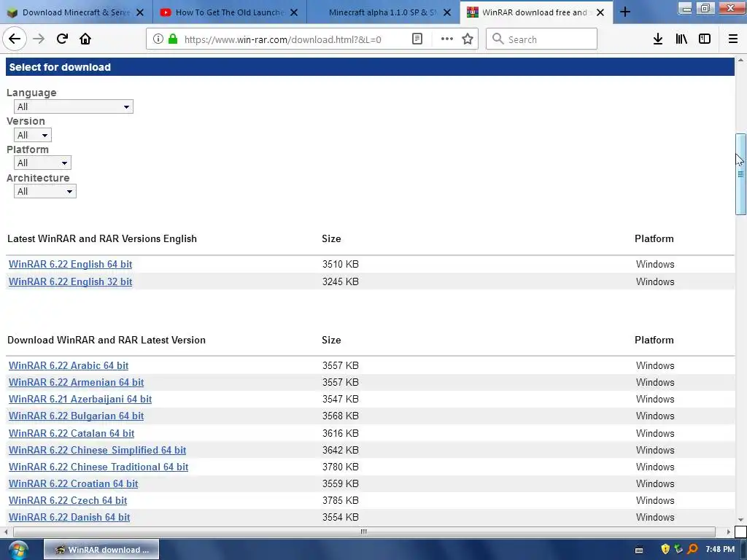Bookmark this page with the star

point(468,39)
